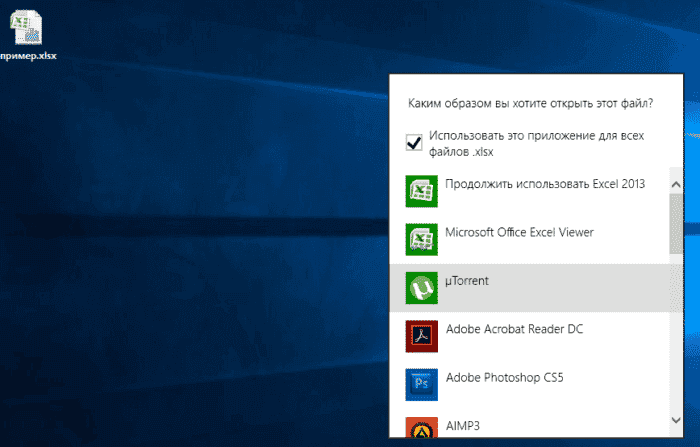Viewport: 700px width, 447px height.
Task: Click the red Adobe Acrobat Reader icon
Action: [418, 335]
